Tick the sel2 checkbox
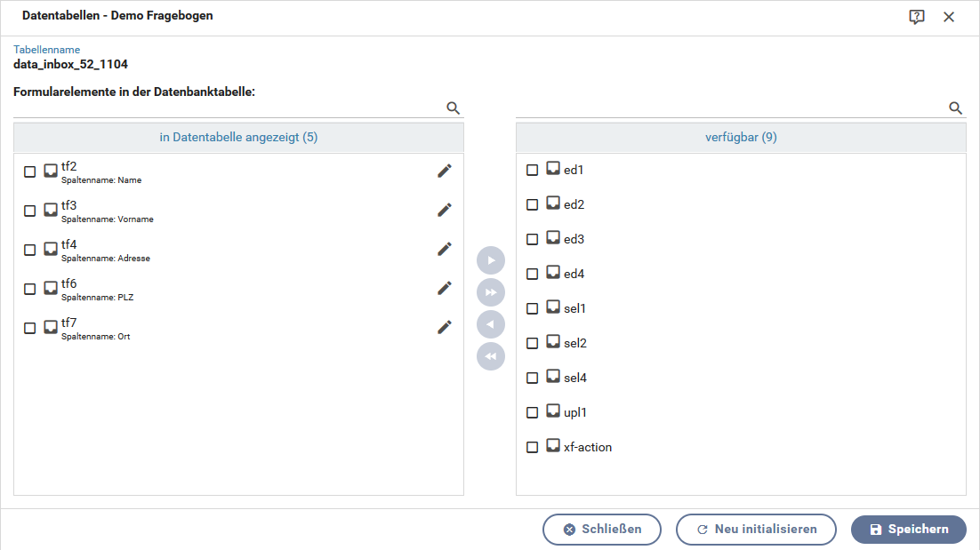 point(533,344)
